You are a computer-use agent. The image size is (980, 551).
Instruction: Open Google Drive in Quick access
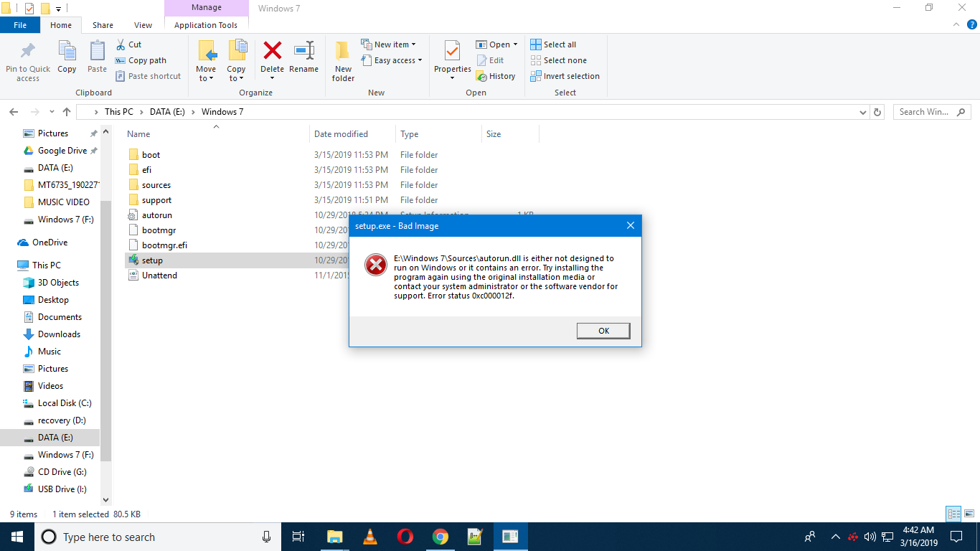[x=62, y=151]
